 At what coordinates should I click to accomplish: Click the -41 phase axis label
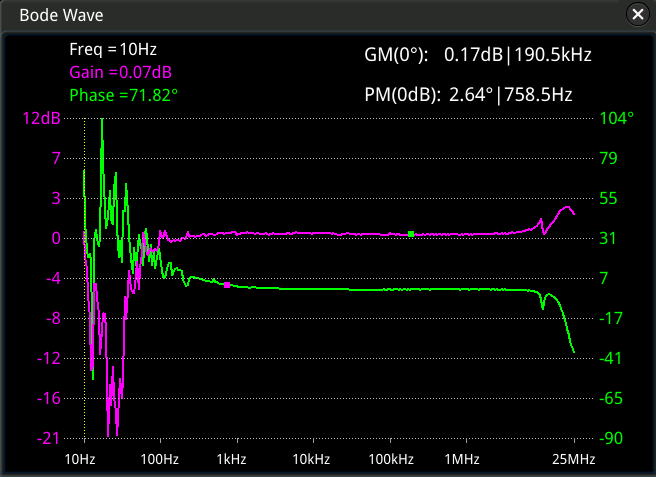click(611, 358)
